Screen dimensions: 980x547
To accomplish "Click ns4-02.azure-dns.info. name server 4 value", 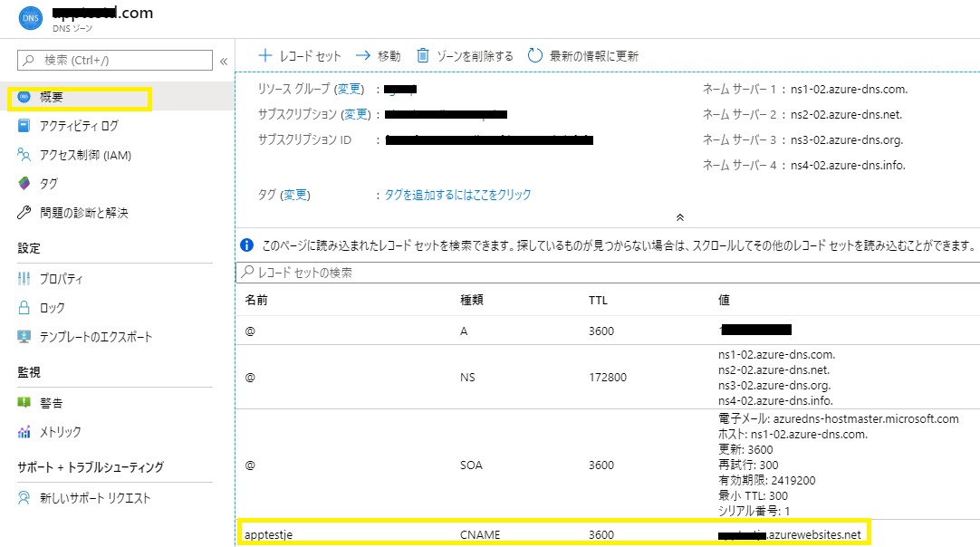I will coord(848,166).
